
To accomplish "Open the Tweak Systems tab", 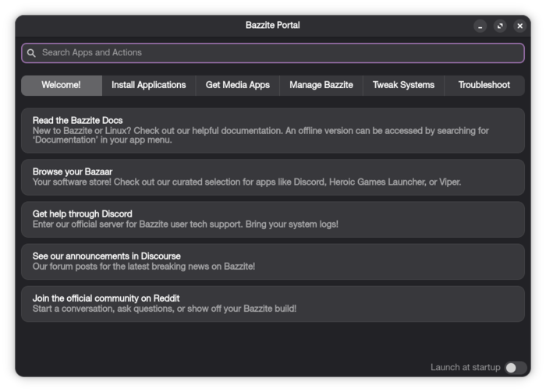I will pyautogui.click(x=403, y=85).
